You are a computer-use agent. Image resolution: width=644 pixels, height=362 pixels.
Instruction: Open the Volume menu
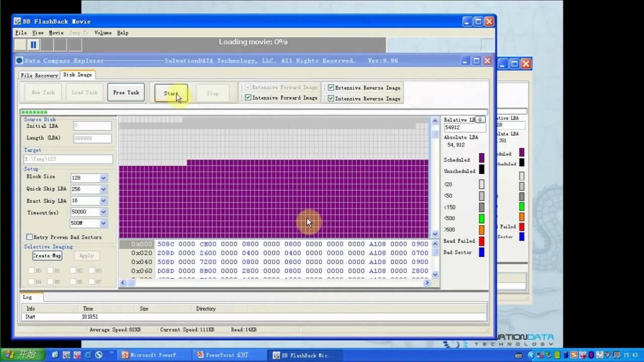tap(103, 33)
